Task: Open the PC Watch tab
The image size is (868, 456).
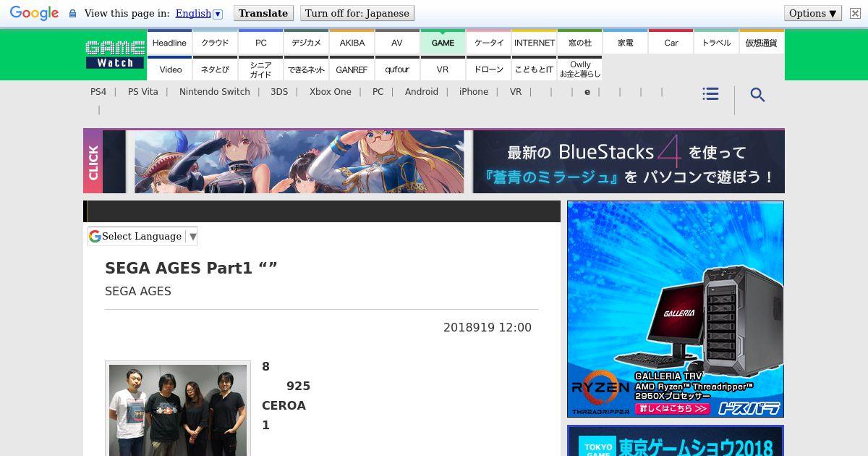Action: click(261, 43)
